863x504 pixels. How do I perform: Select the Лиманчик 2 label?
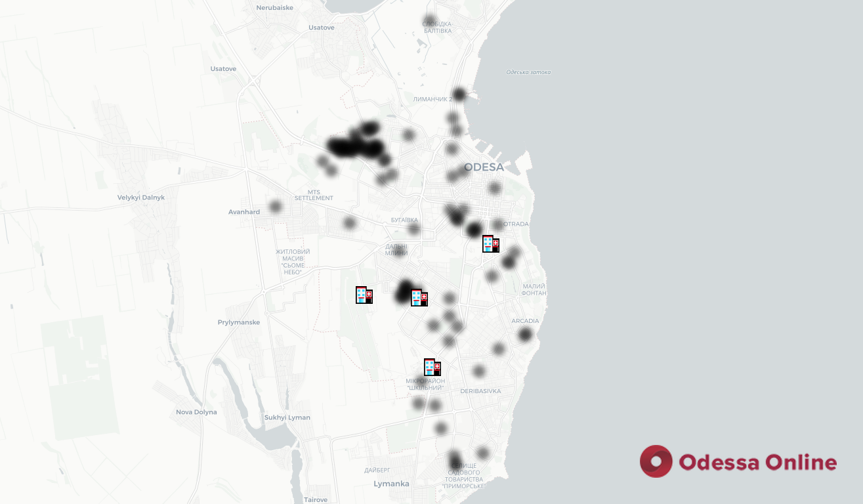pyautogui.click(x=433, y=99)
